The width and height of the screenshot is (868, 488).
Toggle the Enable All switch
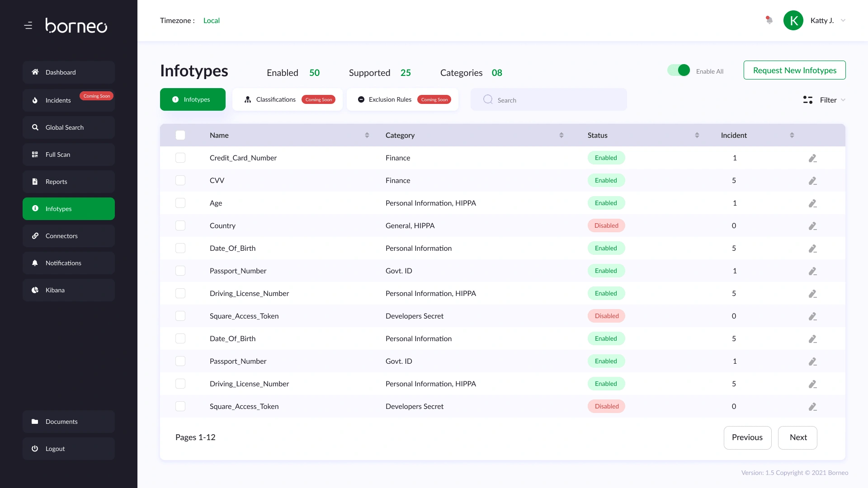tap(679, 70)
